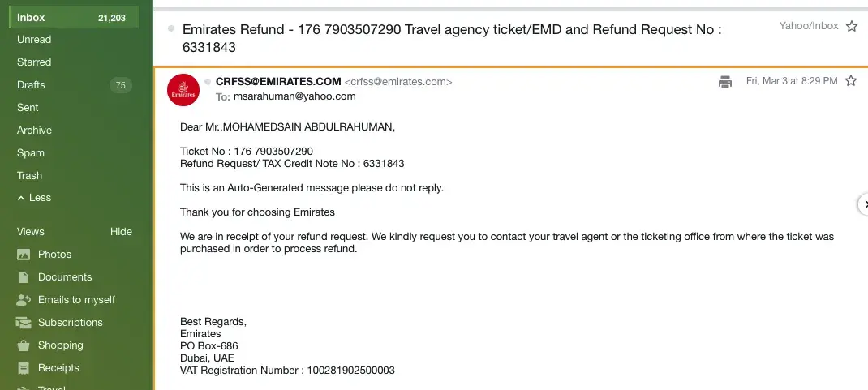Image resolution: width=868 pixels, height=390 pixels.
Task: Open the Subscriptions view icon
Action: [x=24, y=323]
